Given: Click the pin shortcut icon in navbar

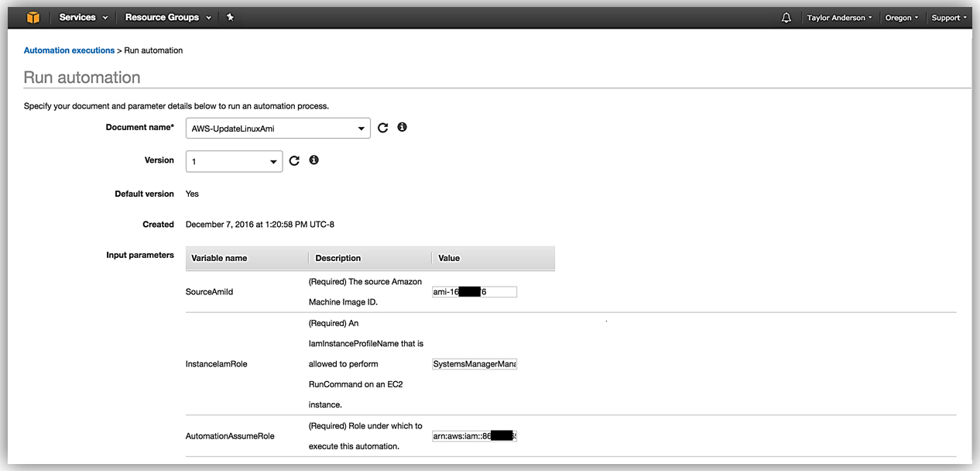Looking at the screenshot, I should (230, 17).
